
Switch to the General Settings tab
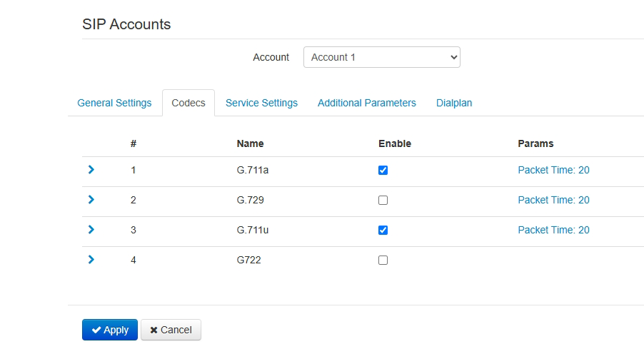(x=114, y=103)
